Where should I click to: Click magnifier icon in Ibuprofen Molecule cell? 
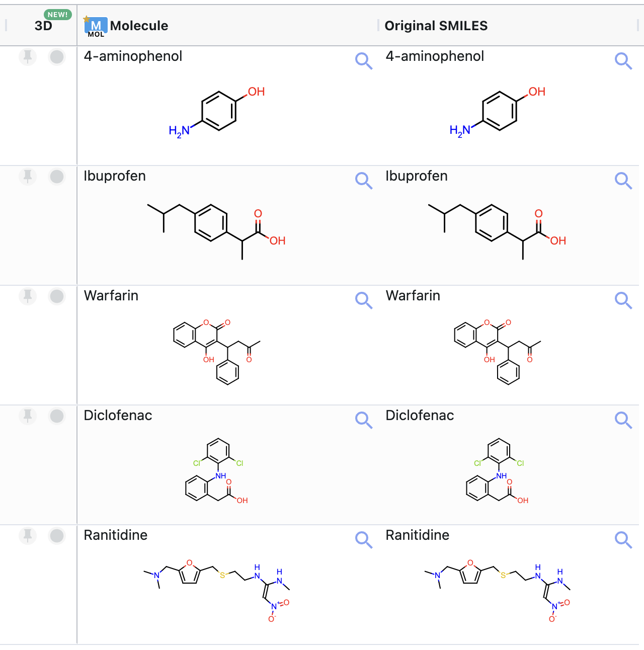tap(363, 180)
